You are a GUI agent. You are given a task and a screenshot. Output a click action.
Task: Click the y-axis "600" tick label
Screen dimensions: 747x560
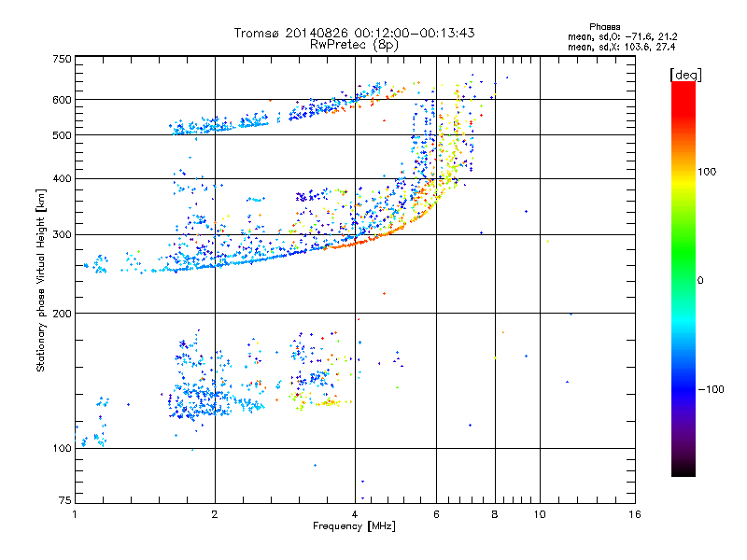tap(62, 100)
